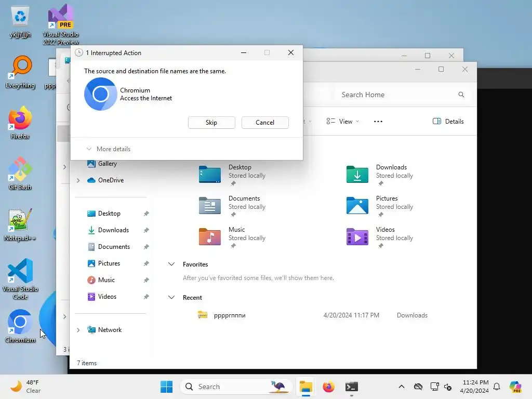Select the Everything desktop shortcut
Image resolution: width=532 pixels, height=399 pixels.
point(20,72)
